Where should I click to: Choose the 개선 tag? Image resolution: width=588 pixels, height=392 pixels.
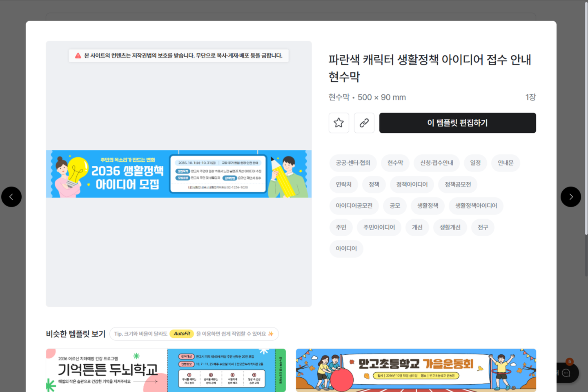pos(417,227)
